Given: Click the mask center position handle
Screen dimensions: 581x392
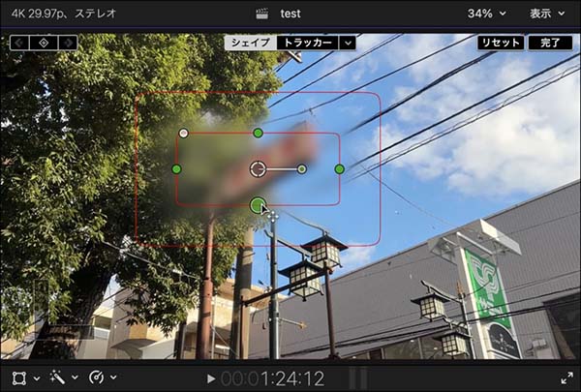Looking at the screenshot, I should pos(258,169).
